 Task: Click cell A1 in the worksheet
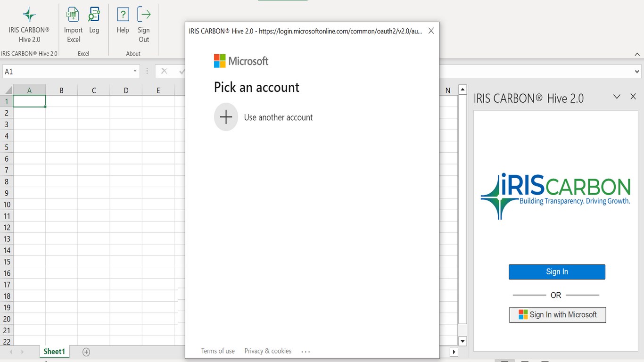click(29, 101)
